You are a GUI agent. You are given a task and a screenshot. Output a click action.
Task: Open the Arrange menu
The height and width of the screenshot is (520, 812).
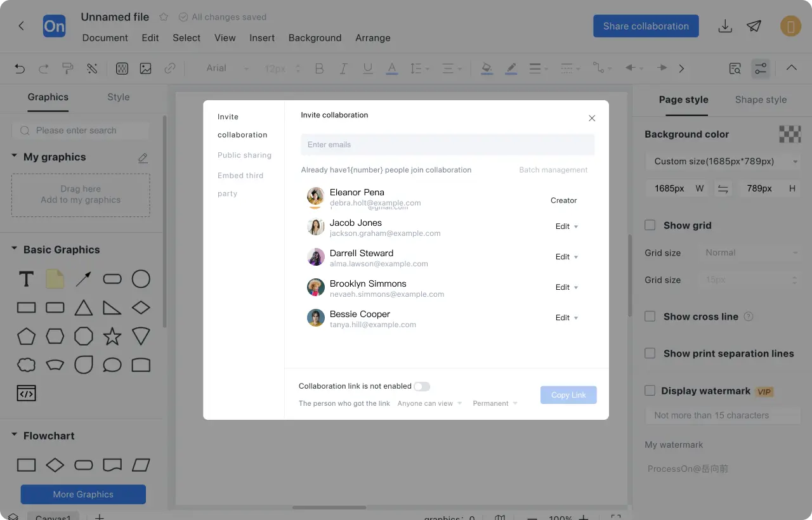click(372, 38)
